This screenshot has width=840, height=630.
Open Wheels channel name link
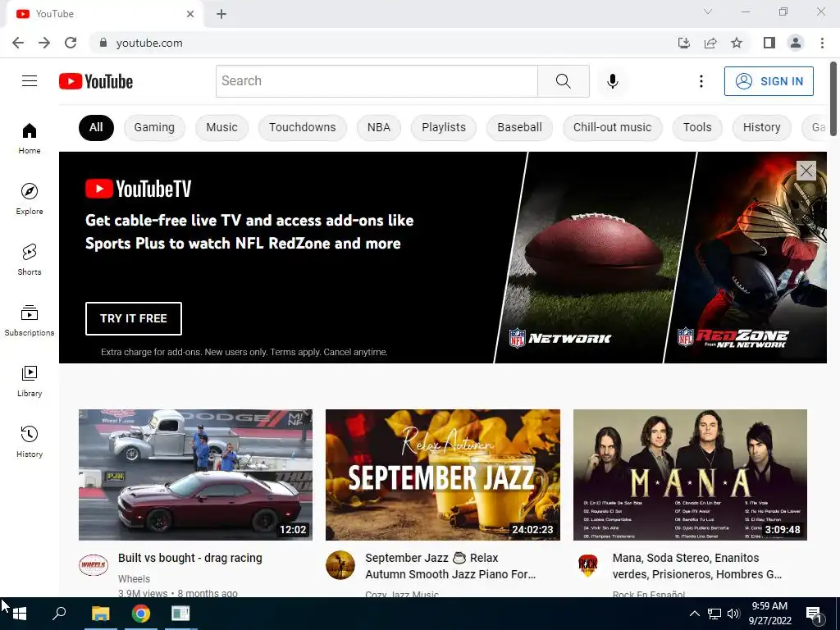point(134,578)
